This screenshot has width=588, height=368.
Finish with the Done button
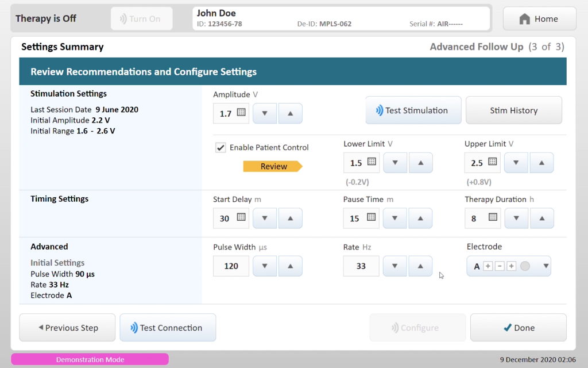pos(519,327)
